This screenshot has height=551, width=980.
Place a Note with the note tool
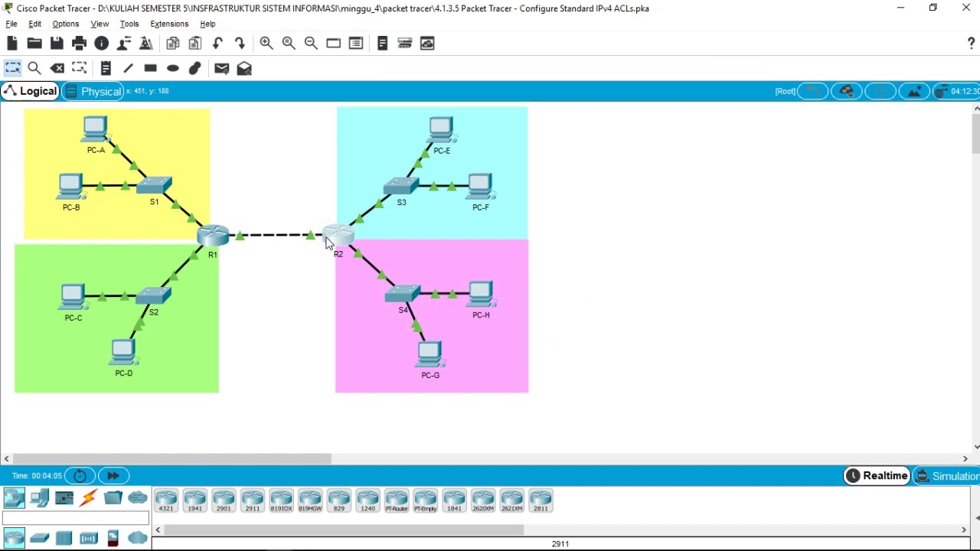pyautogui.click(x=106, y=68)
